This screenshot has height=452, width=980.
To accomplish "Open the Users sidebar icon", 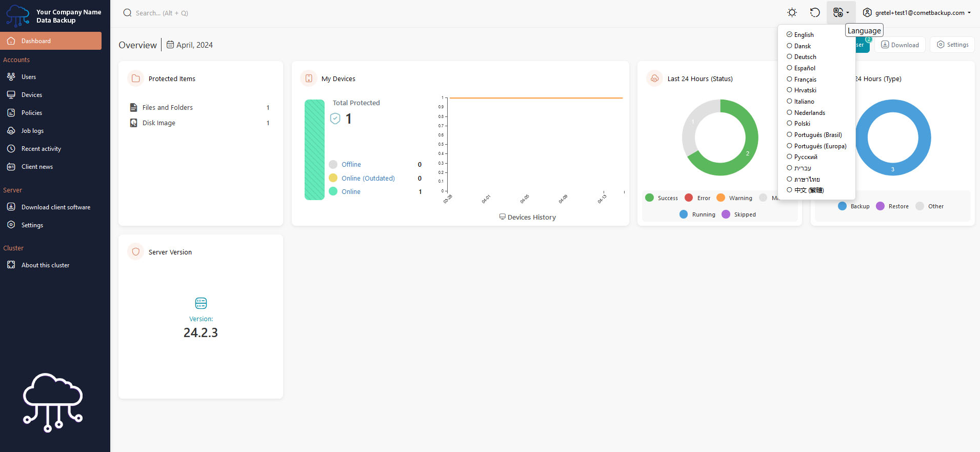I will click(x=11, y=77).
